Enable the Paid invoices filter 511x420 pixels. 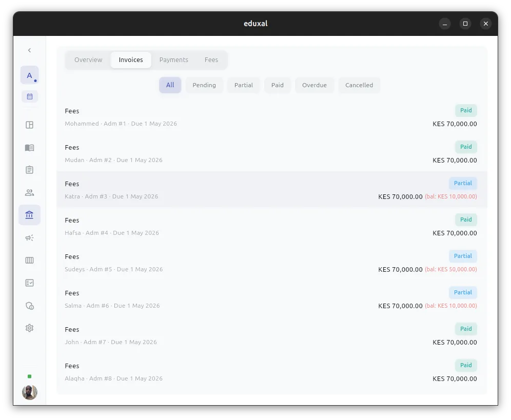(x=278, y=85)
